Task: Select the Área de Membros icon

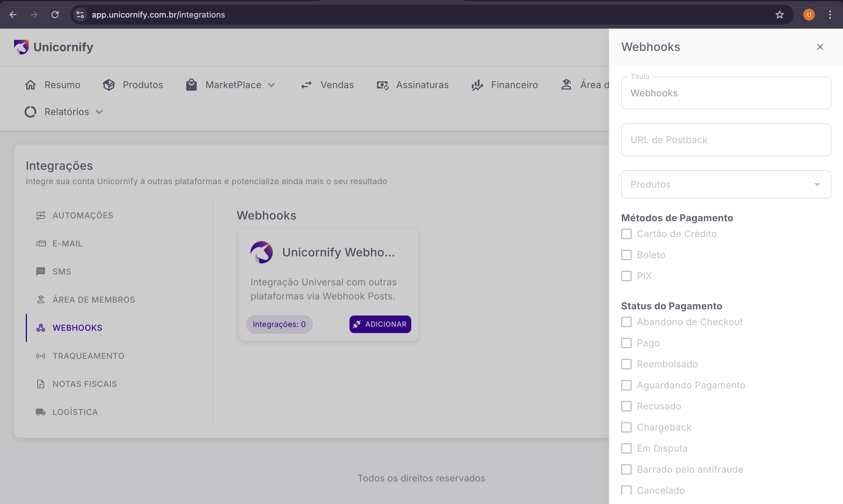Action: 41,299
